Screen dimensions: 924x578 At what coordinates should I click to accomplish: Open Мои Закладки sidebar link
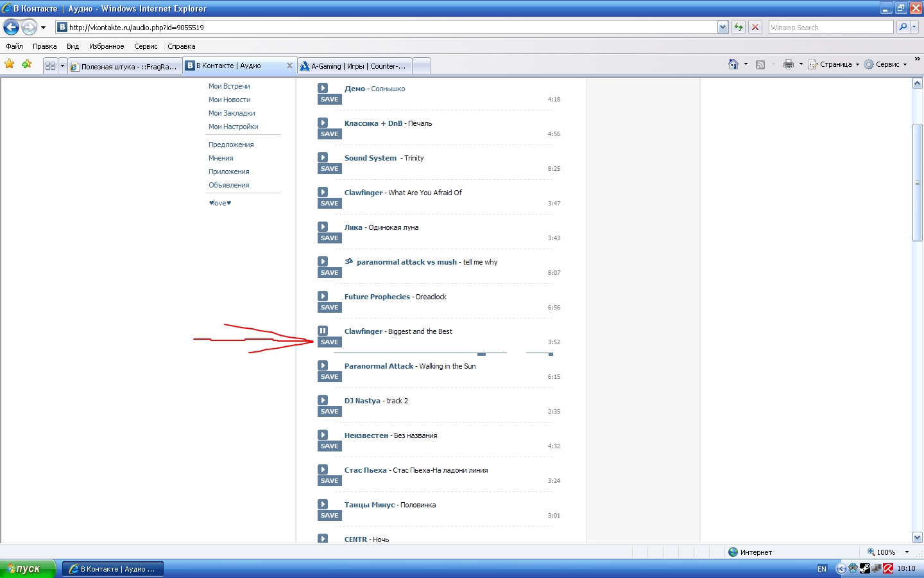[232, 113]
